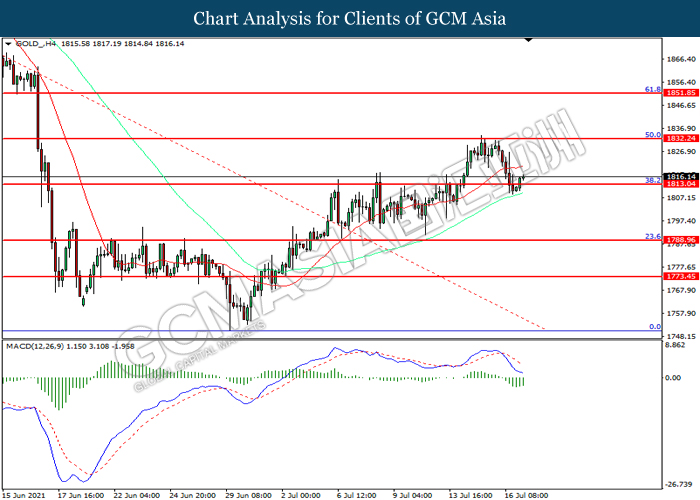700x500 pixels.
Task: Select the GOLD_H4 symbol label
Action: coord(34,45)
